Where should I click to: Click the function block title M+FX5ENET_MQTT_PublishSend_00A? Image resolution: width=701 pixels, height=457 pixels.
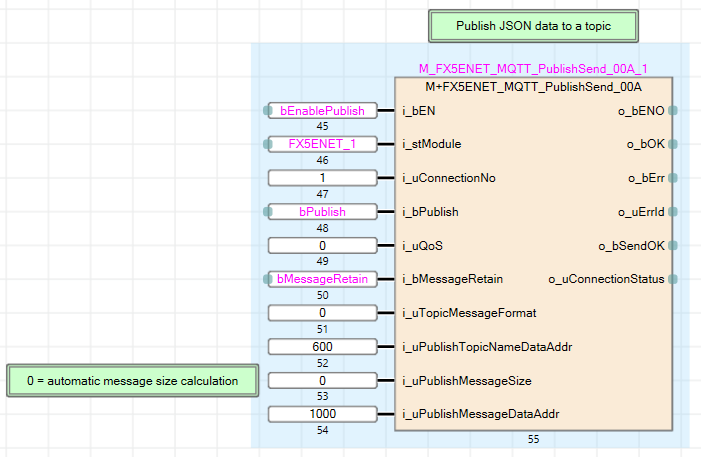coord(533,87)
